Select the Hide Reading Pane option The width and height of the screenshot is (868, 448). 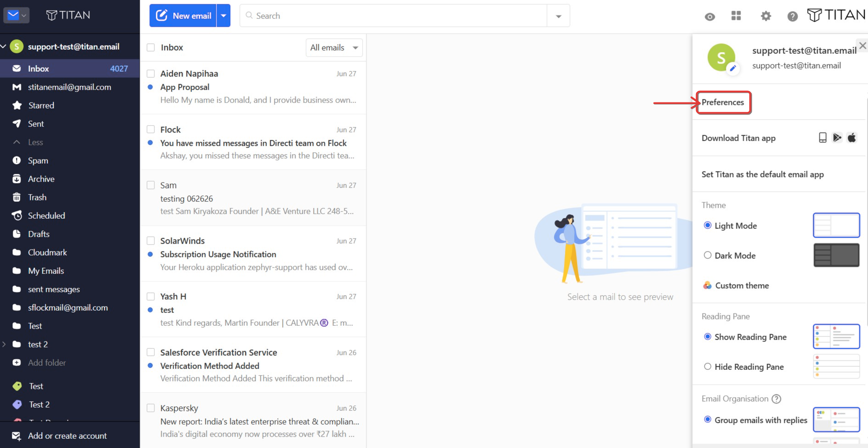coord(708,367)
